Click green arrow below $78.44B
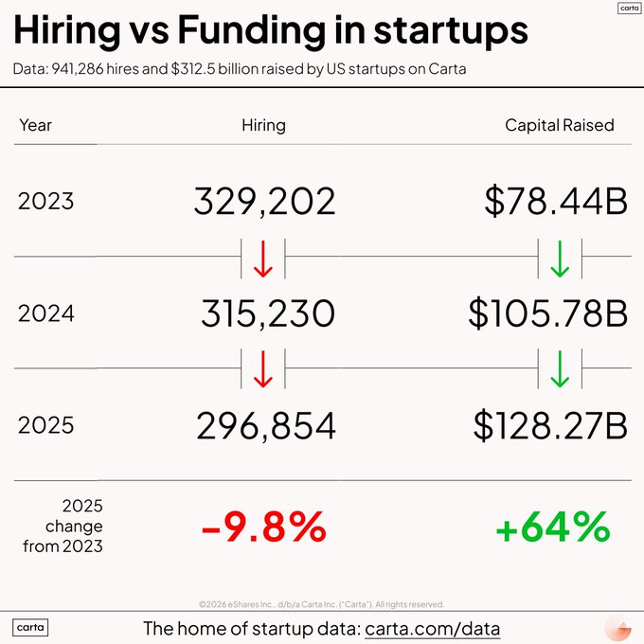644x644 pixels. (560, 259)
